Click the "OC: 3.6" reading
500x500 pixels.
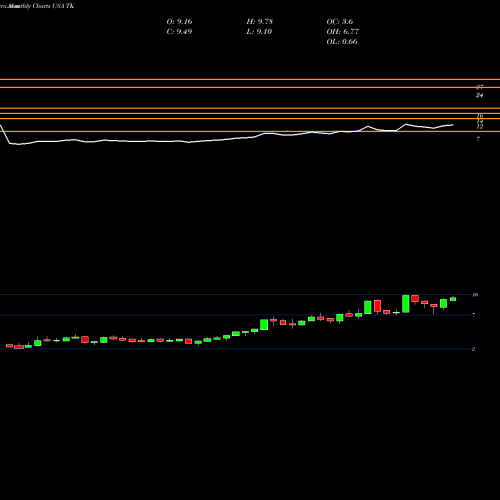(x=340, y=22)
